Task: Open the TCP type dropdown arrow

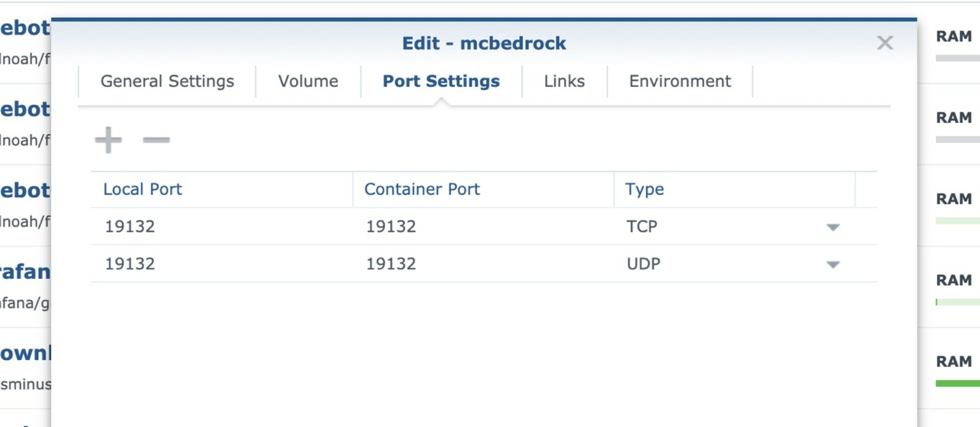Action: (833, 227)
